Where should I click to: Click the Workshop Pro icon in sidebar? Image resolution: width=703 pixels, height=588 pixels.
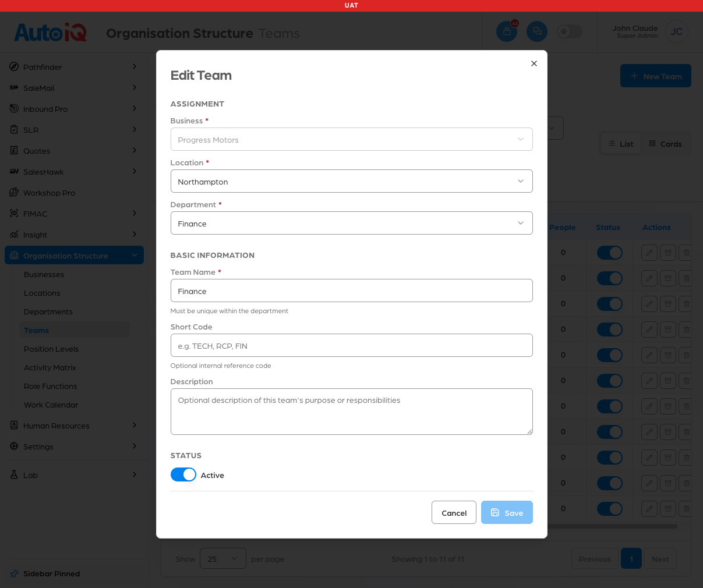tap(14, 193)
